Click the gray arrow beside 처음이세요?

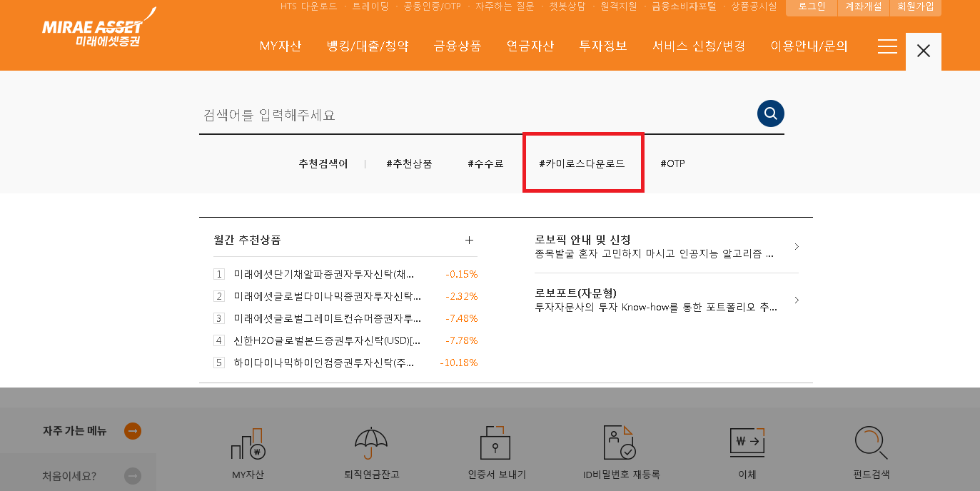133,476
